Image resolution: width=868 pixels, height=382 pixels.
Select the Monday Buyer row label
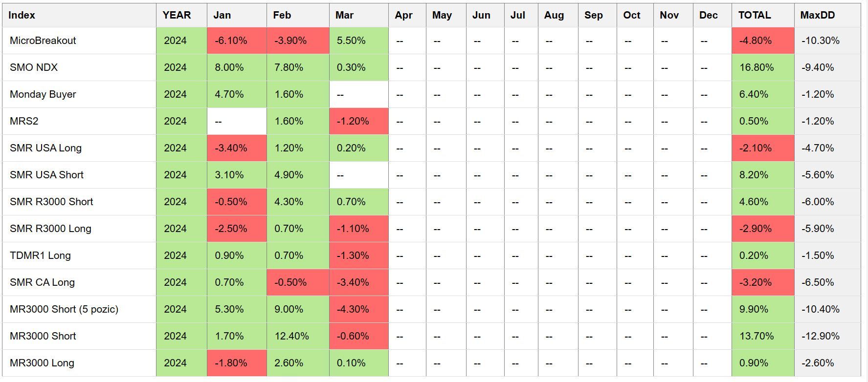pyautogui.click(x=43, y=94)
